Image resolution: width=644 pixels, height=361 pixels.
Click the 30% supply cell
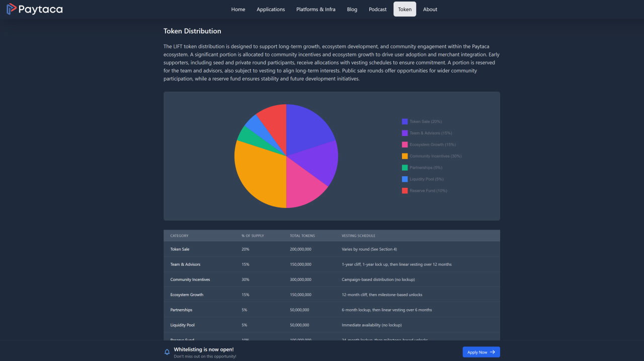tap(245, 279)
